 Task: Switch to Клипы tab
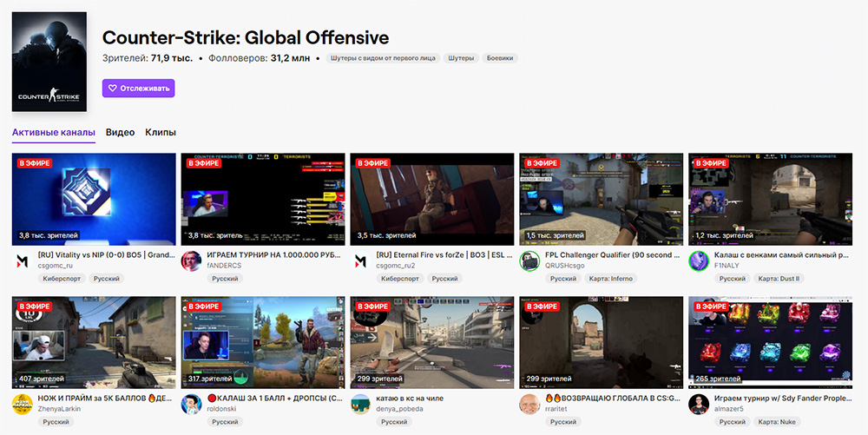pyautogui.click(x=161, y=133)
